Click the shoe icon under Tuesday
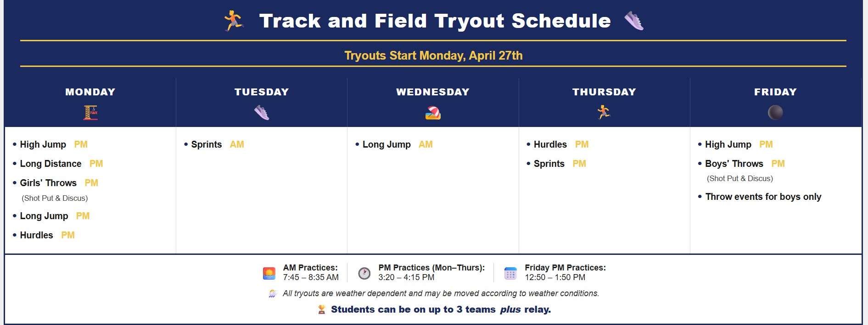This screenshot has width=868, height=325. point(262,113)
